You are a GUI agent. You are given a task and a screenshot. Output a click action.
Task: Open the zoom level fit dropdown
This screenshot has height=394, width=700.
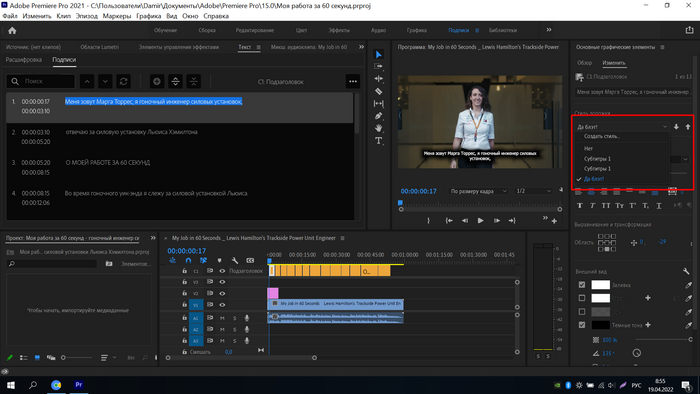[478, 191]
